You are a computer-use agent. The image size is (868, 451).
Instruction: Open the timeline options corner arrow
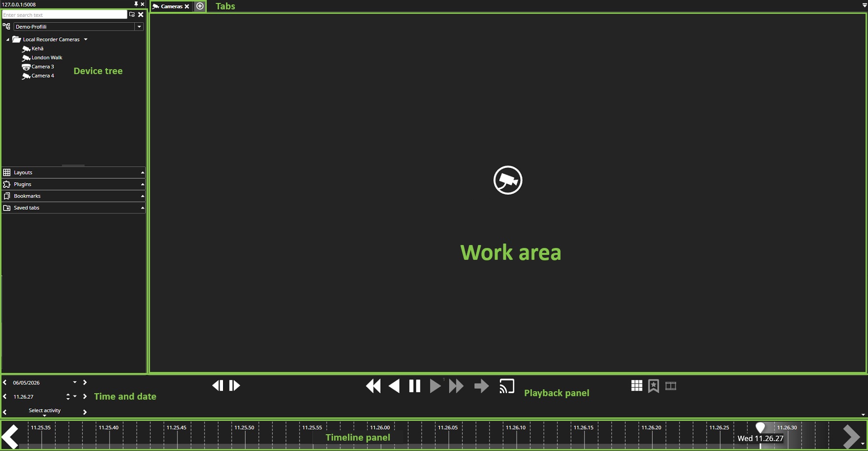[x=863, y=444]
